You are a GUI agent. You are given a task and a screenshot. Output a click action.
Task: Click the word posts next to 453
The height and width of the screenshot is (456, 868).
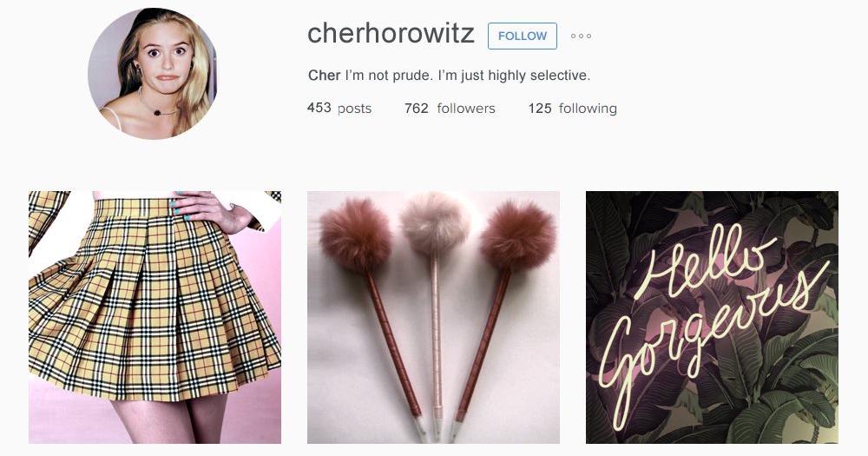point(354,109)
